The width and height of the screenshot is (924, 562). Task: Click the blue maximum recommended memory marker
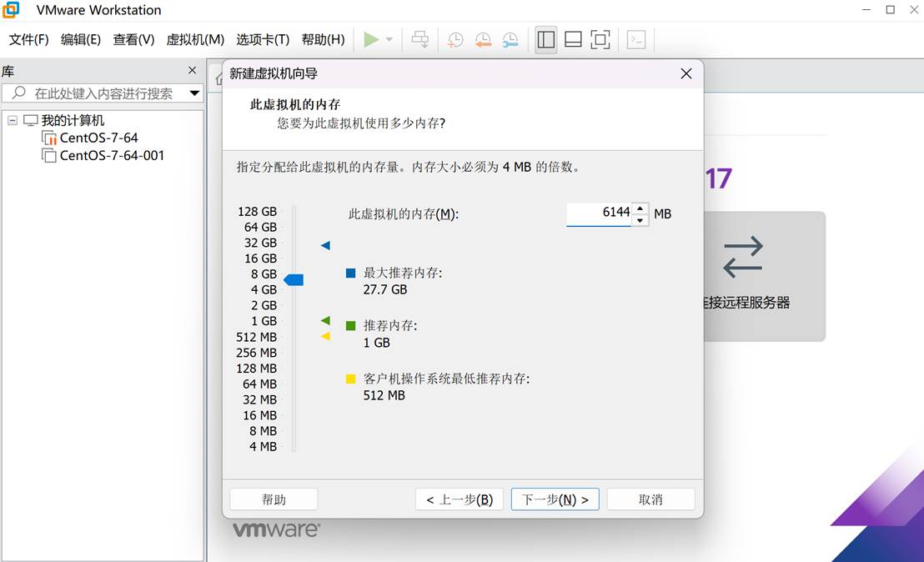[x=325, y=245]
